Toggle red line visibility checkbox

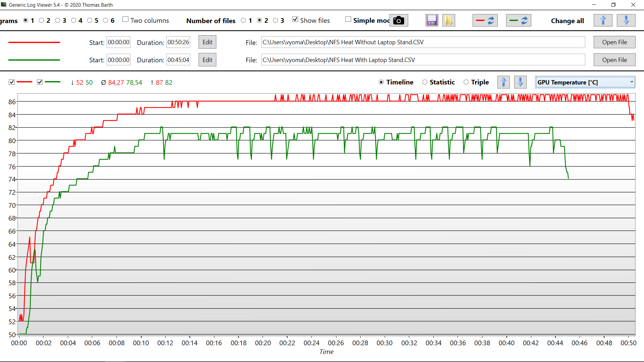click(12, 82)
